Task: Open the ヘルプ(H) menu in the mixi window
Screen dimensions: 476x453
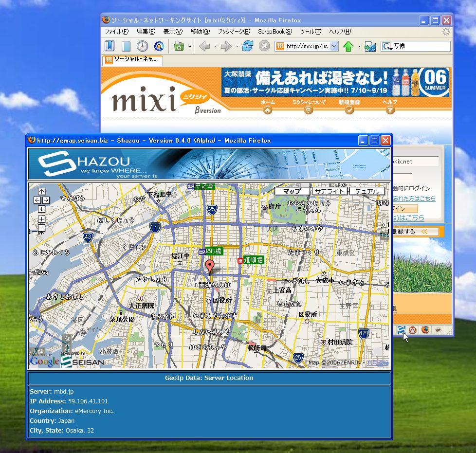Action: [x=340, y=32]
